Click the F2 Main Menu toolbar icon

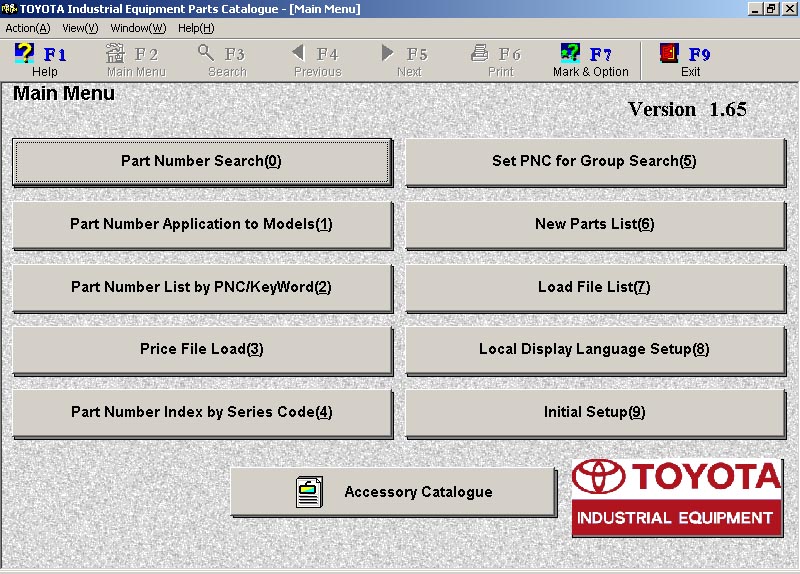click(x=115, y=53)
